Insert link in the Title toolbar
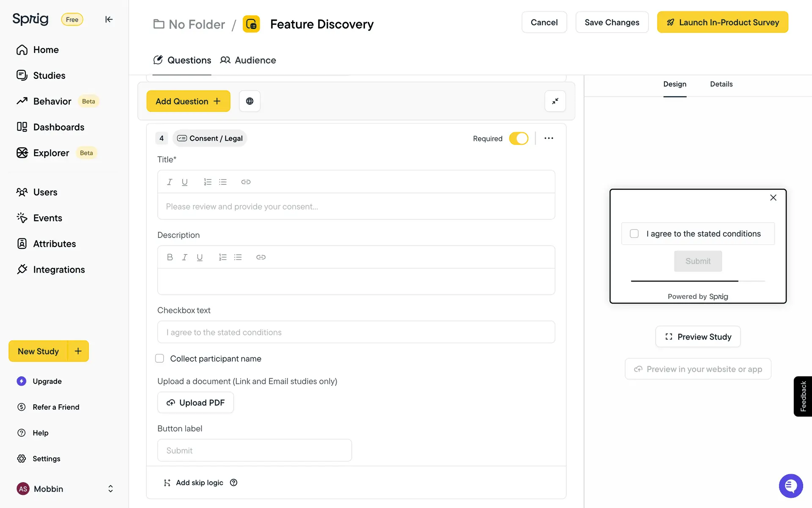The width and height of the screenshot is (812, 508). click(246, 182)
